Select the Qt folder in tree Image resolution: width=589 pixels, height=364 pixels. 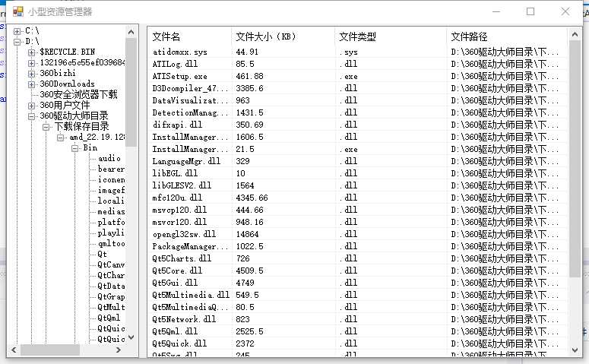coord(102,254)
